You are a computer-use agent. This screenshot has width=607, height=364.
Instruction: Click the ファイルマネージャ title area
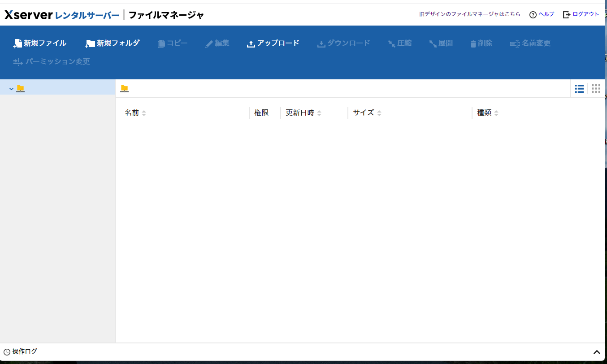(166, 14)
